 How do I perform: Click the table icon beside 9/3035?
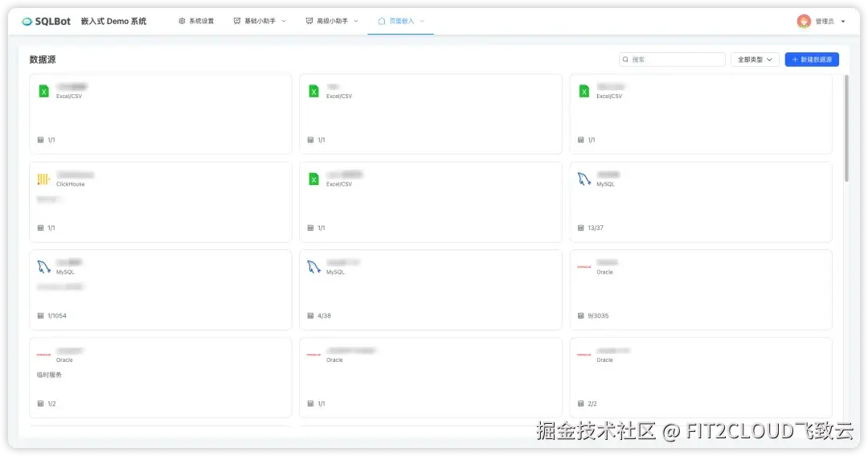(x=581, y=316)
